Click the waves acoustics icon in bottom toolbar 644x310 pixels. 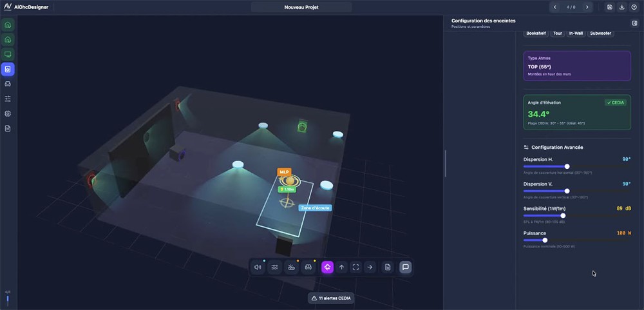coord(275,267)
